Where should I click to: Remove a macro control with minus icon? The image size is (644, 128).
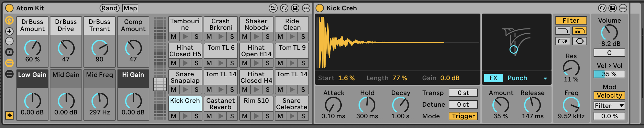pyautogui.click(x=9, y=41)
